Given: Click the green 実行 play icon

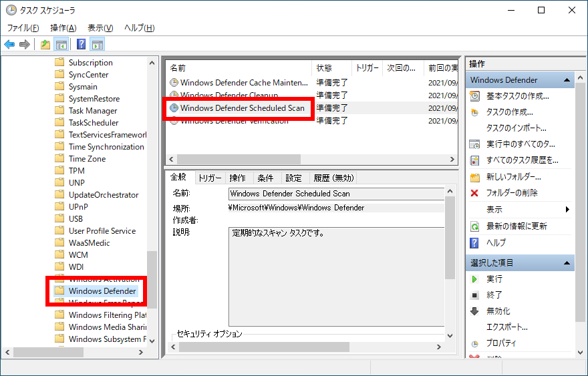Looking at the screenshot, I should (x=474, y=279).
